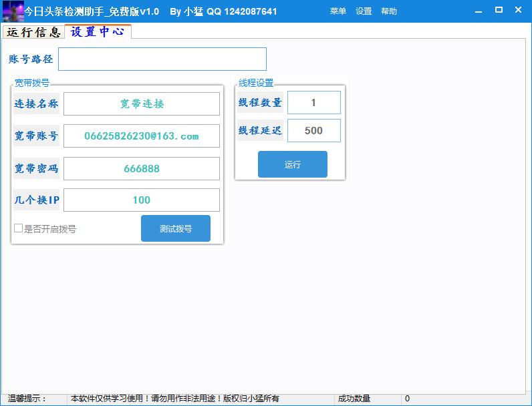Click the 线程数量 field showing 1
Viewport: 532px width, 406px height.
point(314,102)
